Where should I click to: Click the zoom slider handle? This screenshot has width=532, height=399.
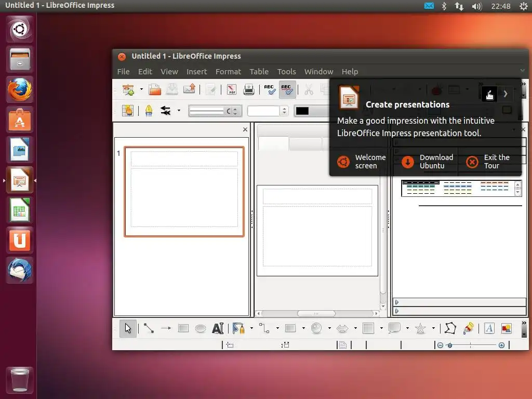[x=450, y=345]
